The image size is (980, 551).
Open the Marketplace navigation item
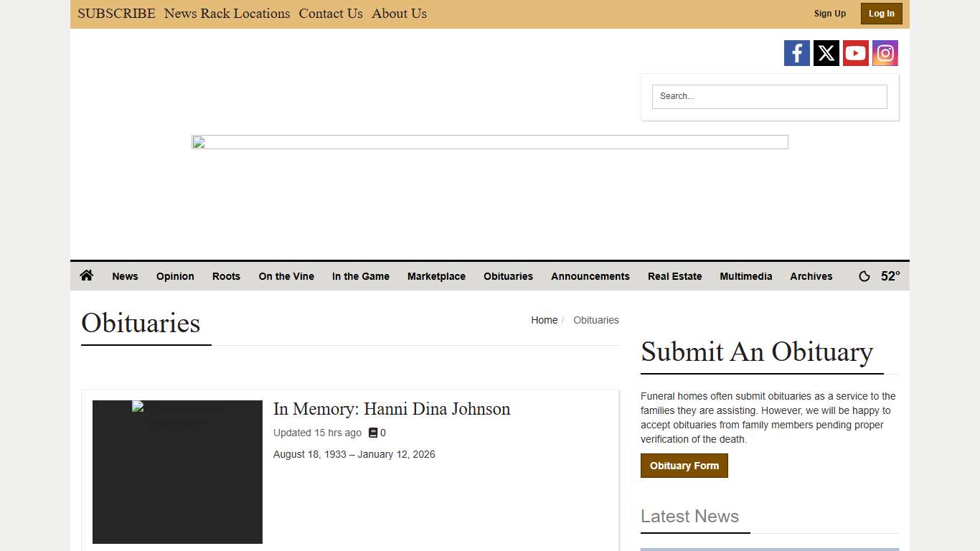(436, 276)
